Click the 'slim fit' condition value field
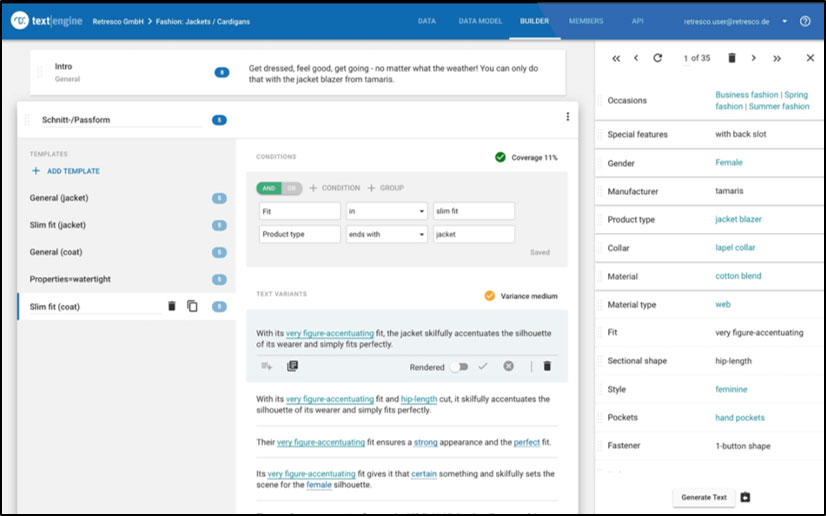826x516 pixels. pos(473,212)
